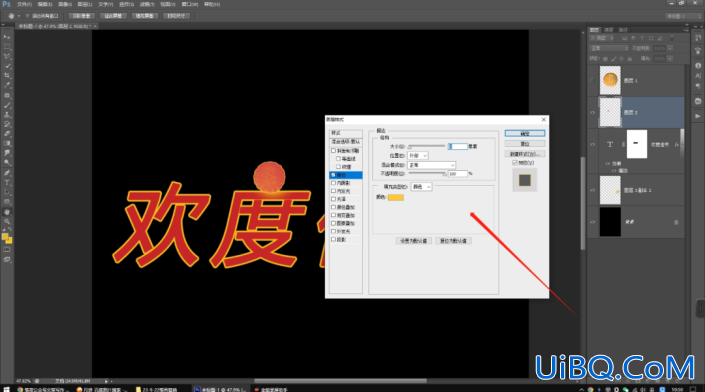The width and height of the screenshot is (705, 392).
Task: Open the stroke Blend Mode dropdown
Action: (431, 165)
